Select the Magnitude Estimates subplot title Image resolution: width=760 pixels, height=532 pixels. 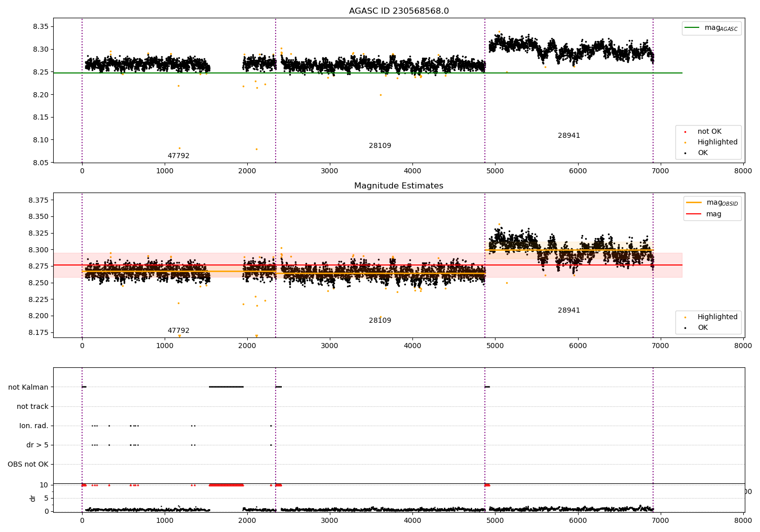[x=399, y=186]
